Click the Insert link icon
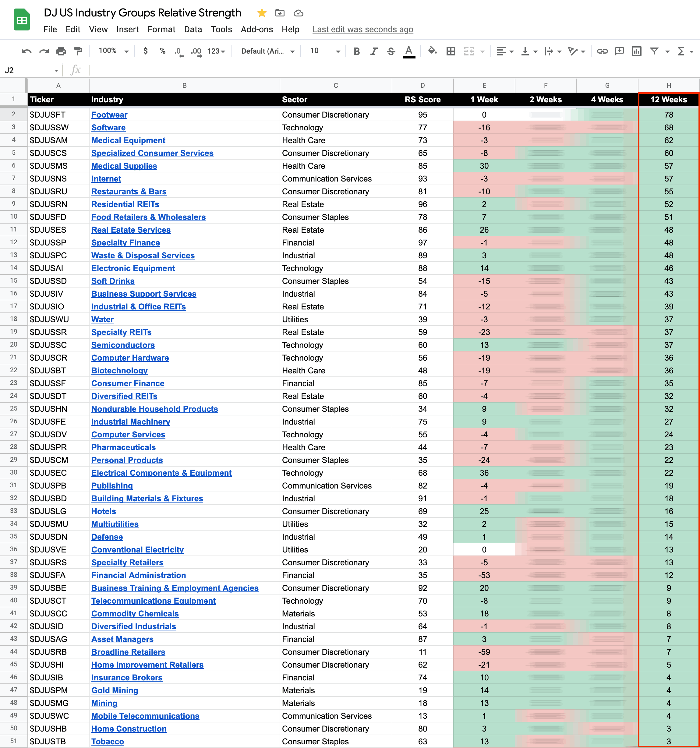 pos(602,51)
